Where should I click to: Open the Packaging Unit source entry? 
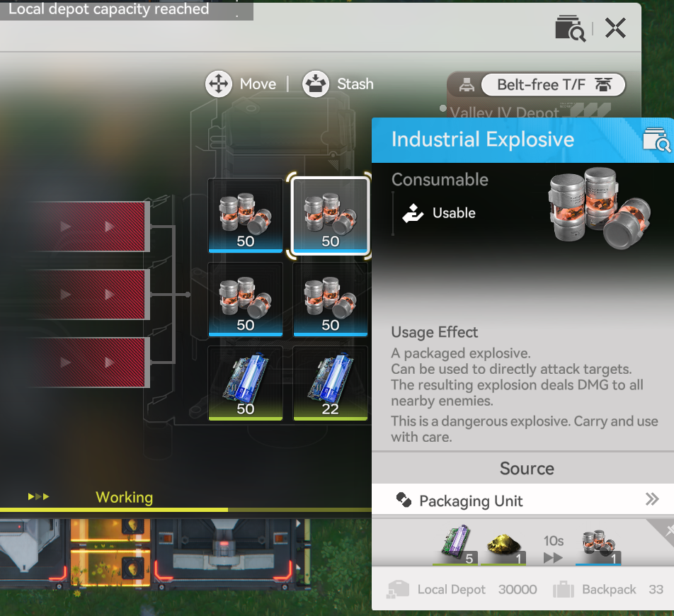pyautogui.click(x=522, y=499)
